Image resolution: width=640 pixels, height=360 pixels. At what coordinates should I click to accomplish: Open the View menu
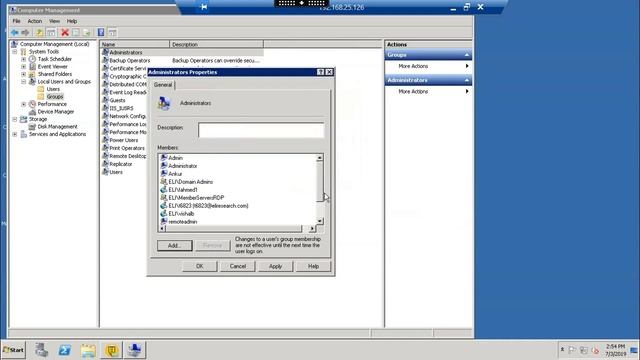[x=54, y=21]
